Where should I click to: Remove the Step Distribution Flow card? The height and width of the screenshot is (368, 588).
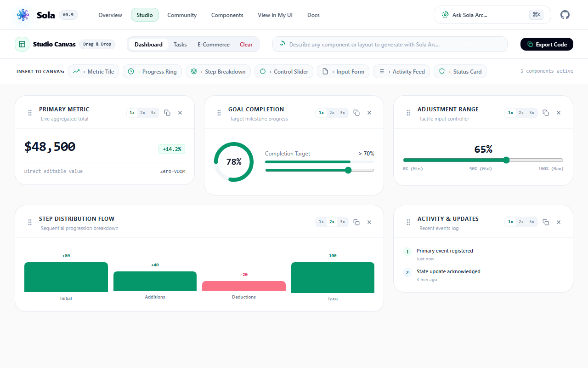369,222
